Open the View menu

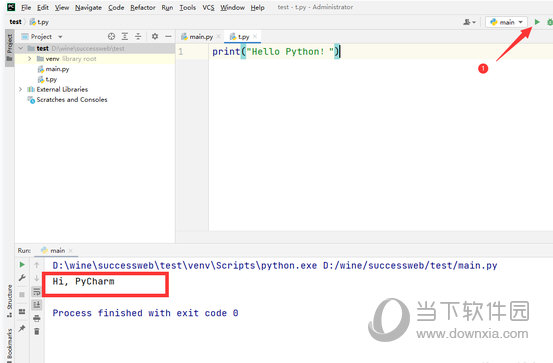(62, 7)
